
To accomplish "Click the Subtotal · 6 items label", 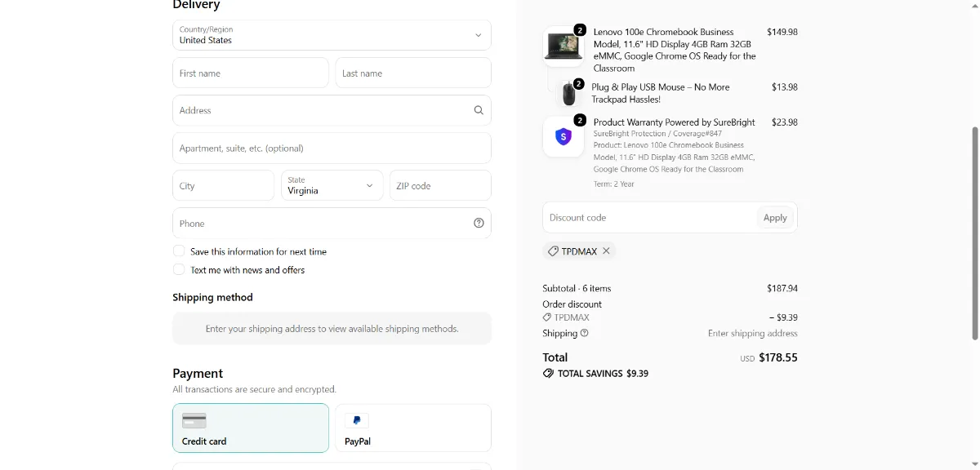I will point(577,288).
